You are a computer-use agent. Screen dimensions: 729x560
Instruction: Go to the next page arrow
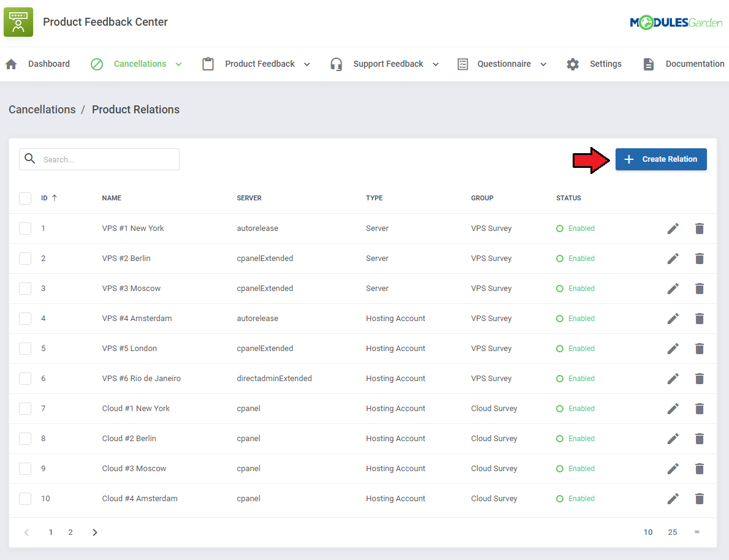(x=95, y=532)
